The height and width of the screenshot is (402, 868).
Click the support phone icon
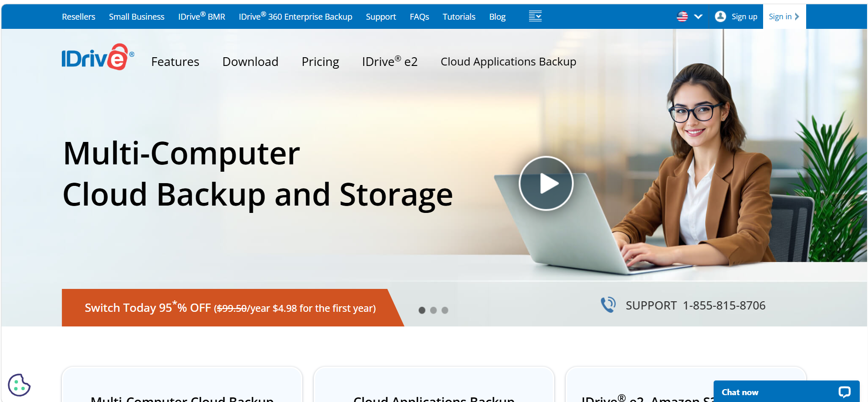point(608,305)
